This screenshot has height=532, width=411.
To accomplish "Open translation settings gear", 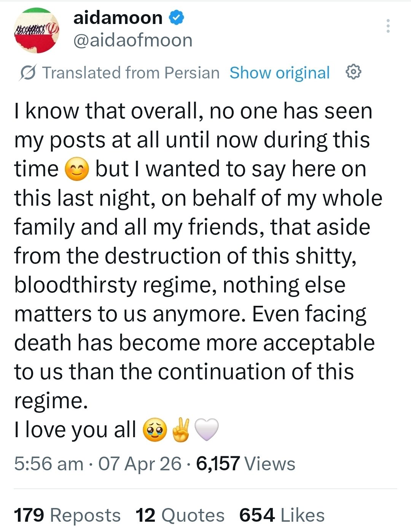I will tap(353, 72).
